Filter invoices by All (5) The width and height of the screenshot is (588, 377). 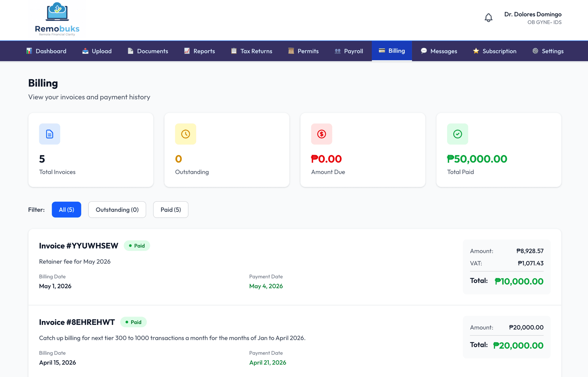point(66,210)
